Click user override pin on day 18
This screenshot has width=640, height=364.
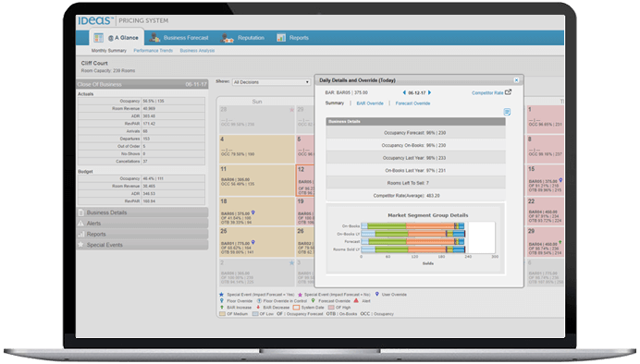(x=253, y=212)
